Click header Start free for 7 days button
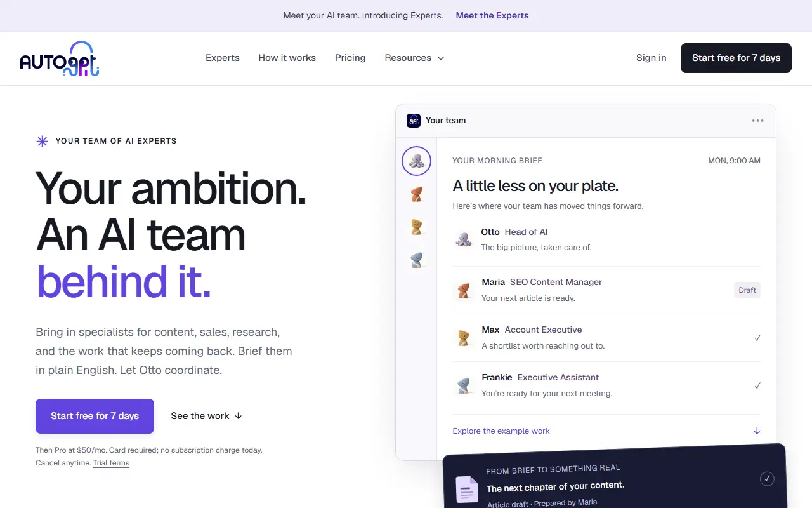 click(x=736, y=58)
